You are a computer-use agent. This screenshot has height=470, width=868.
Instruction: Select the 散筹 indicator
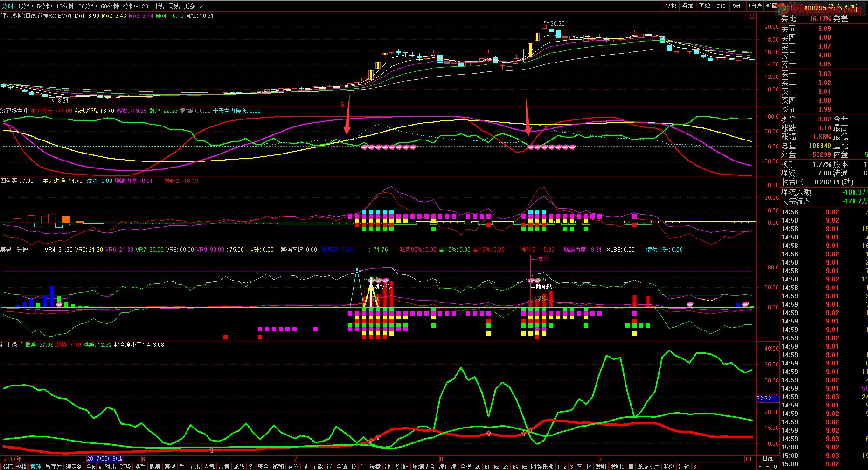[155, 466]
